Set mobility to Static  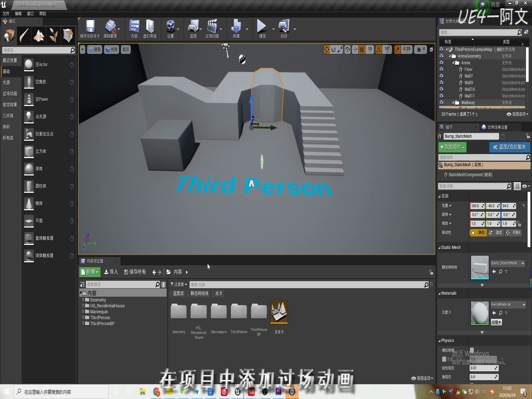478,233
